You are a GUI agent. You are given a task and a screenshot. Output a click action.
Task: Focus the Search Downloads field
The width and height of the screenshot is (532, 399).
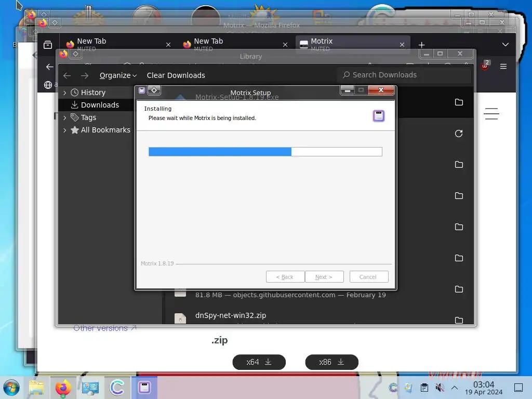404,75
